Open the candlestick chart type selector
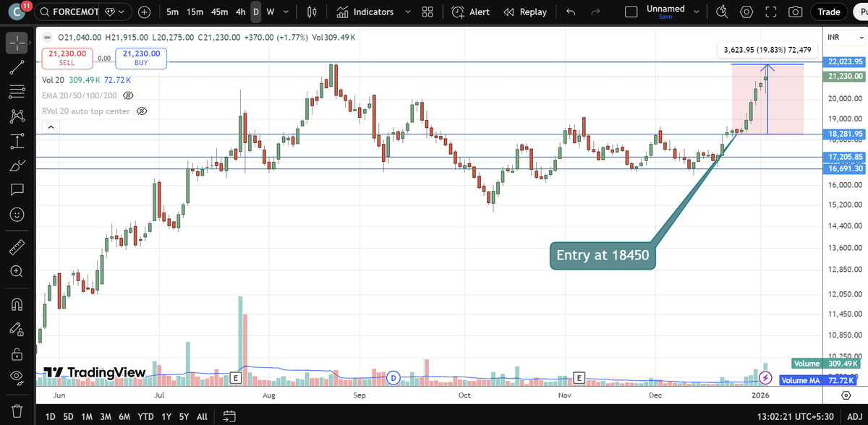Viewport: 868px width, 425px height. [x=312, y=12]
